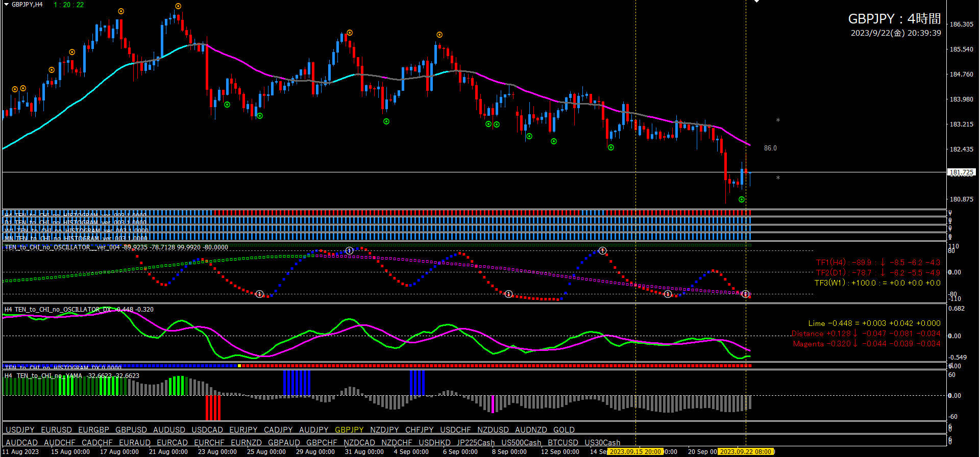Viewport: 980px width, 457px height.
Task: Open the EURNZD chart
Action: 246,443
